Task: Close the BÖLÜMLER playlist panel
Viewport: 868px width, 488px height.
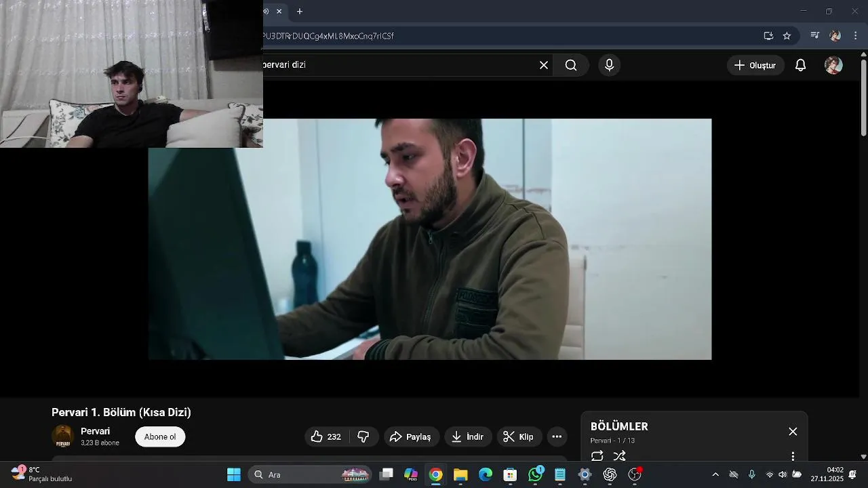Action: (793, 432)
